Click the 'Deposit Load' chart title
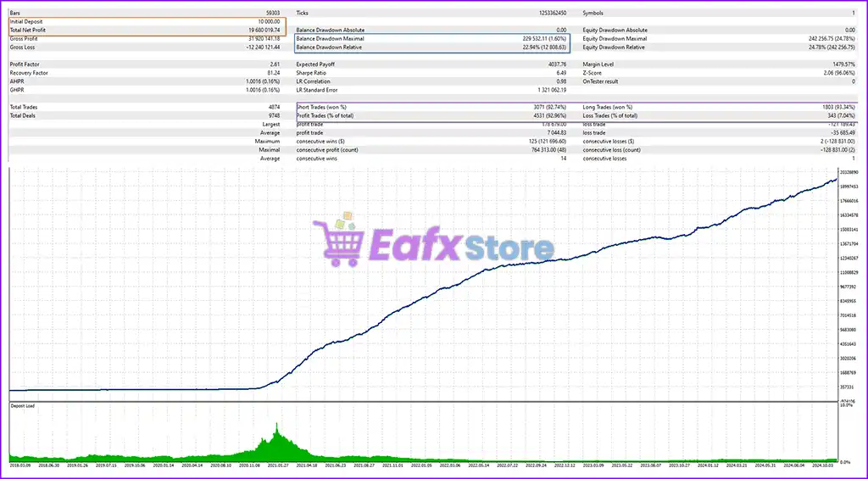The height and width of the screenshot is (479, 868). (x=23, y=406)
